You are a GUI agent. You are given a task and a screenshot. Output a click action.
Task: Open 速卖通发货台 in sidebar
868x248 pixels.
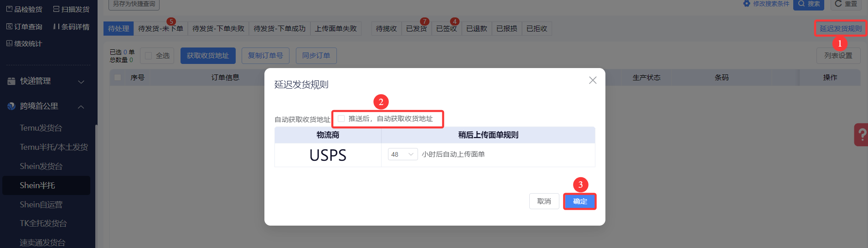pyautogui.click(x=42, y=243)
